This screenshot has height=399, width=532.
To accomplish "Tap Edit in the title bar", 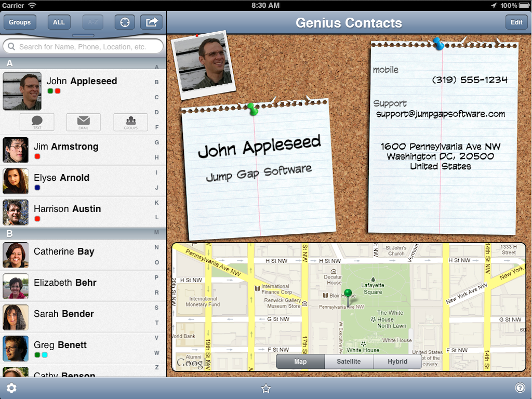I will (x=516, y=22).
